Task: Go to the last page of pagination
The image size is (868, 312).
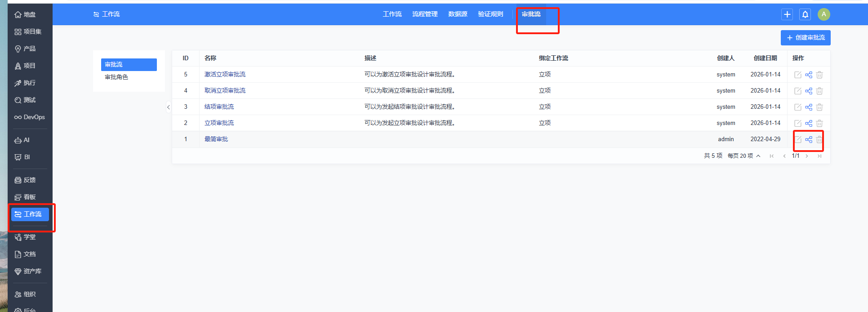Action: coord(819,156)
